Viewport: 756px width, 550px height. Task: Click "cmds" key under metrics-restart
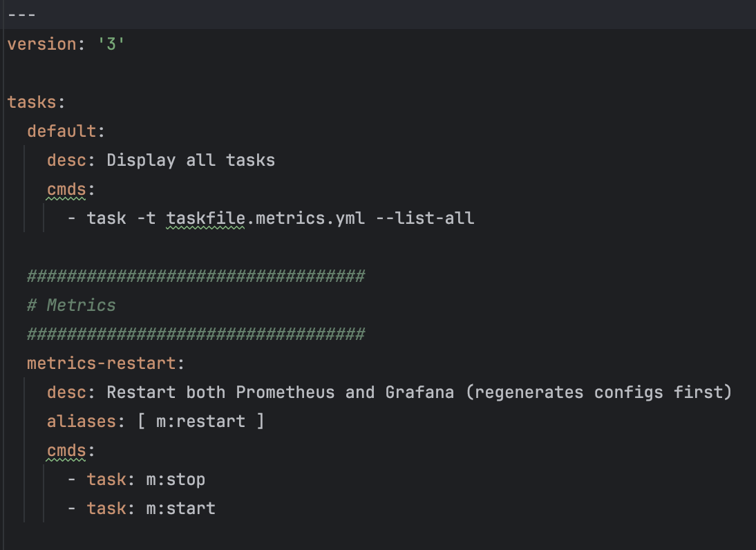coord(66,451)
